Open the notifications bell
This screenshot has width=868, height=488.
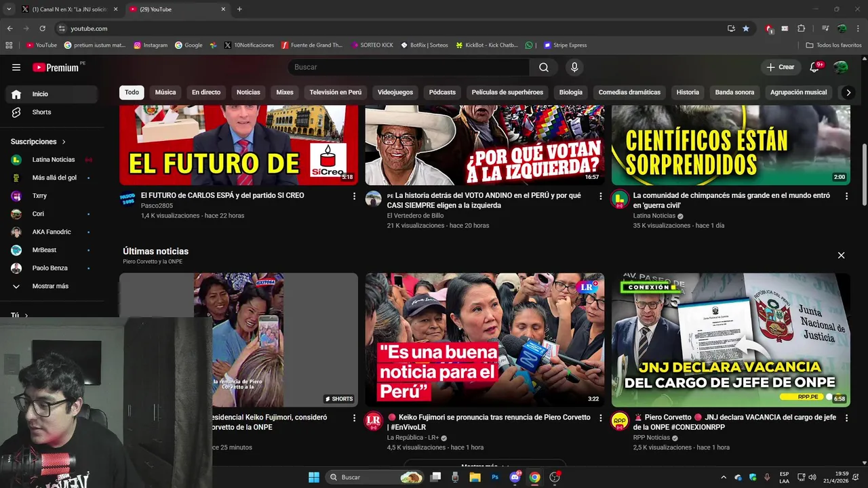815,67
